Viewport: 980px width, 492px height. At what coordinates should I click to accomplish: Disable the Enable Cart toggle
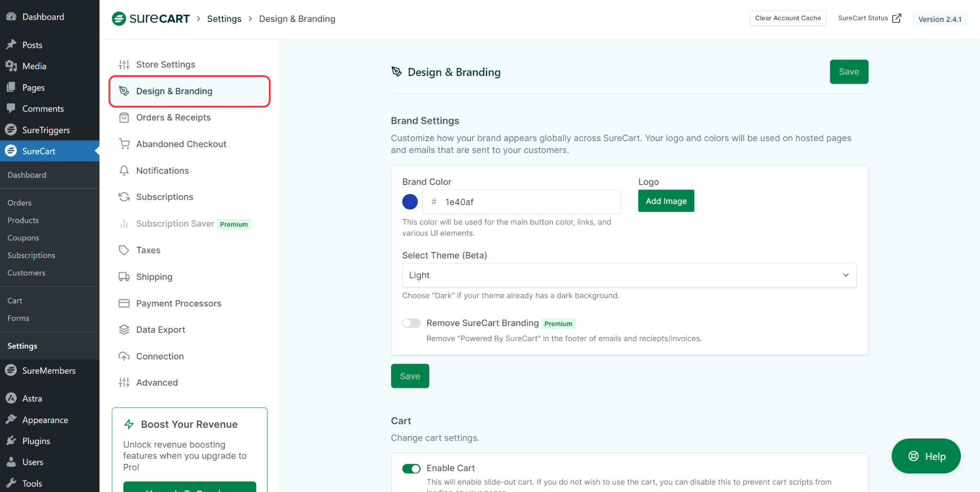click(411, 468)
